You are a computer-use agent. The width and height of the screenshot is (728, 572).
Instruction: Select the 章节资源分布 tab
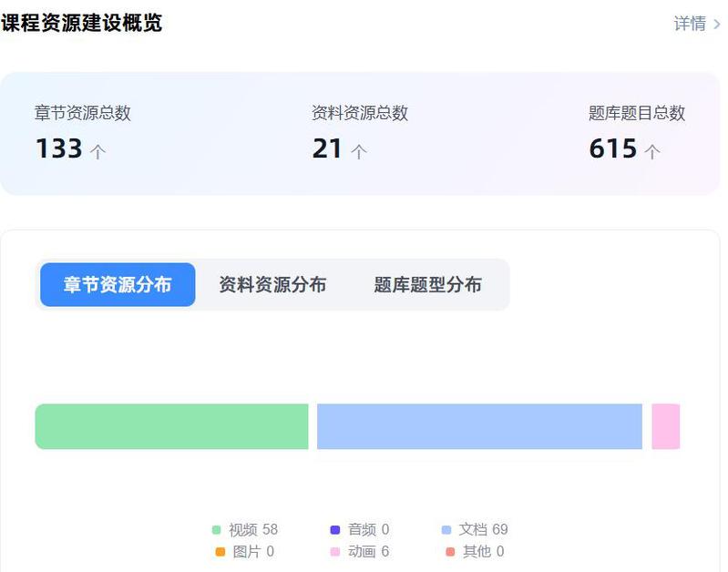click(118, 285)
